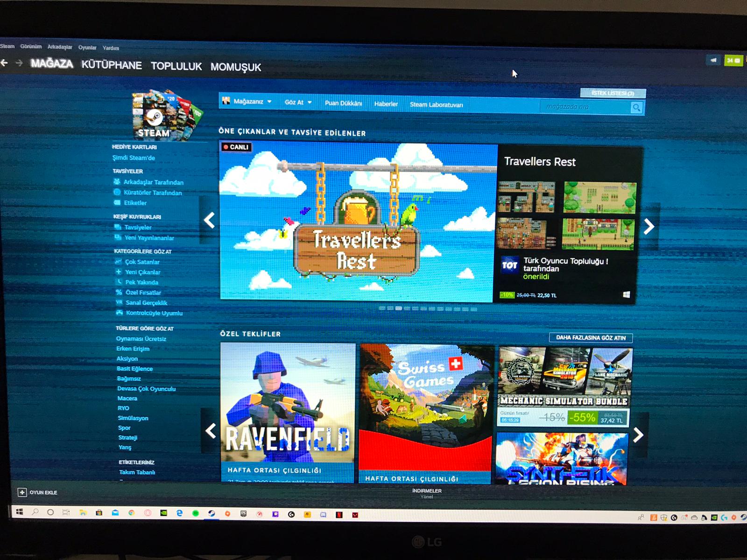
Task: Click the magnifier search icon in store
Action: (636, 108)
